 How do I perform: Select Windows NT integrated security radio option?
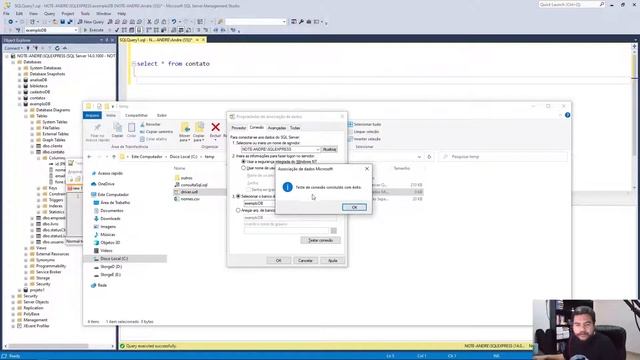[x=243, y=162]
